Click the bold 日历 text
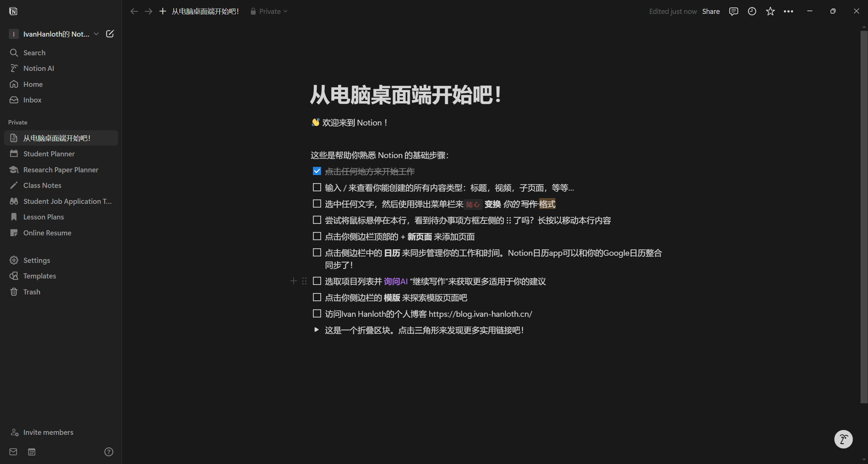 coord(392,253)
